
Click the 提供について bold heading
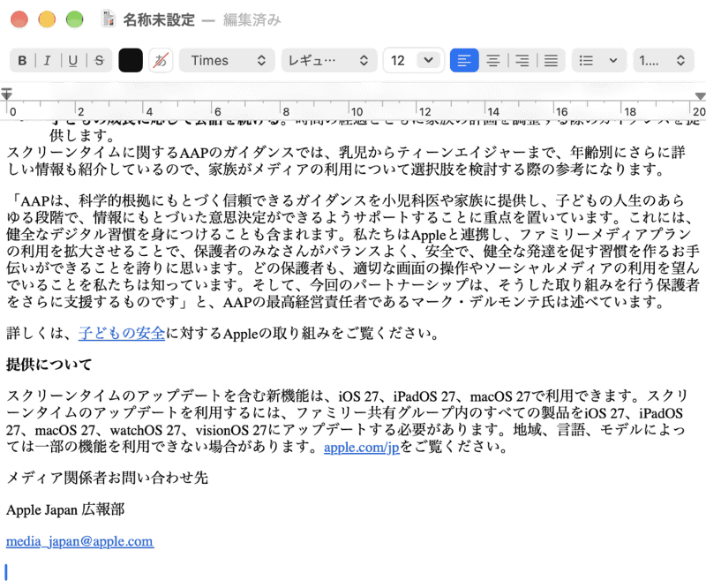click(49, 364)
